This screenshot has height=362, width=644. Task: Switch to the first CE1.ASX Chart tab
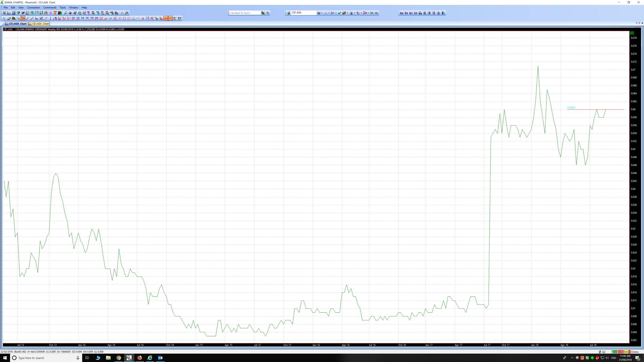pos(16,23)
